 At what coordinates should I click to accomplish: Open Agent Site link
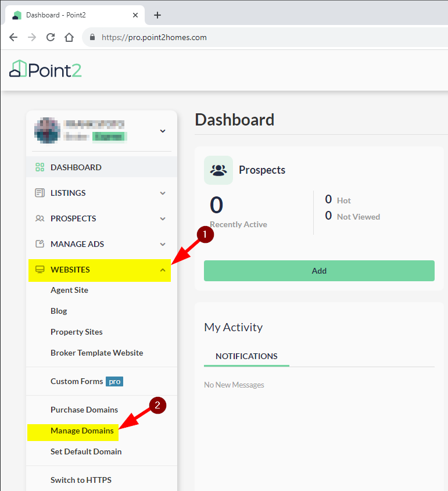pyautogui.click(x=70, y=291)
